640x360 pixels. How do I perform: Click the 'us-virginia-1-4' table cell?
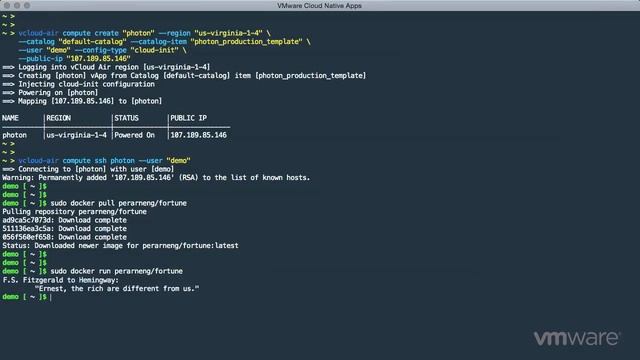tap(76, 135)
